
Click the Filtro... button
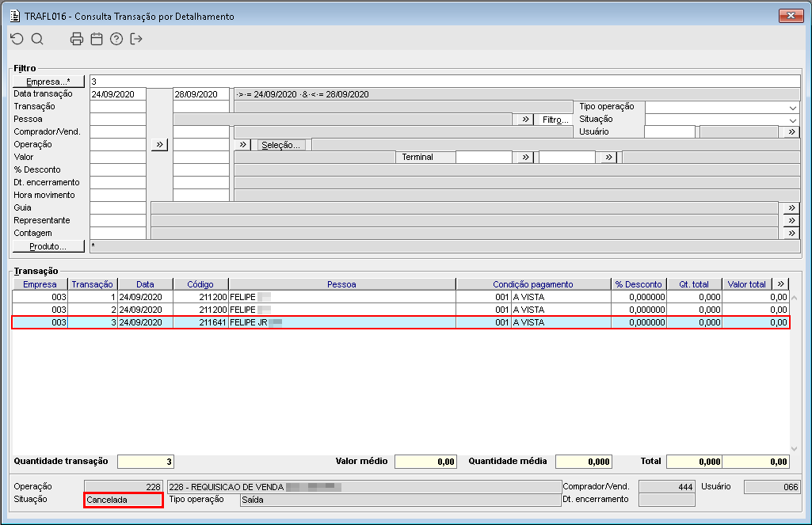(x=555, y=120)
